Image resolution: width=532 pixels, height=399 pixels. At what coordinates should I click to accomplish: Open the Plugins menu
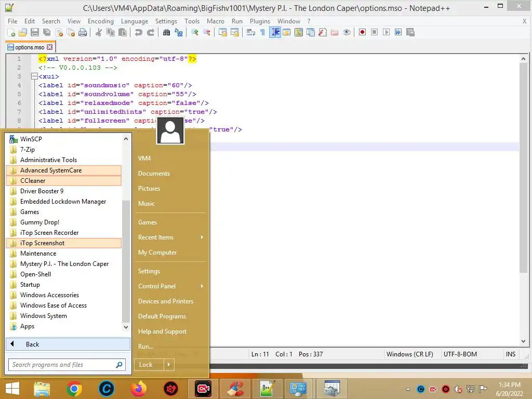[260, 21]
